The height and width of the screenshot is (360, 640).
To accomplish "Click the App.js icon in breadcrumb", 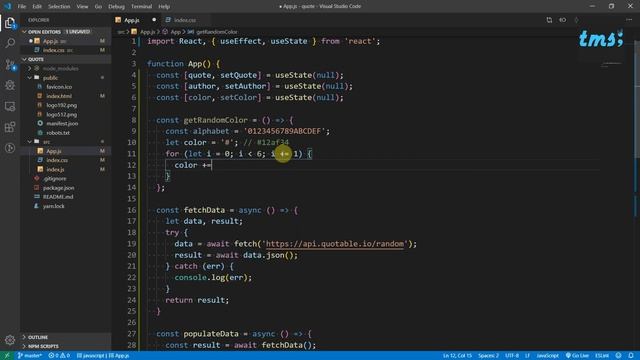I will pyautogui.click(x=134, y=31).
